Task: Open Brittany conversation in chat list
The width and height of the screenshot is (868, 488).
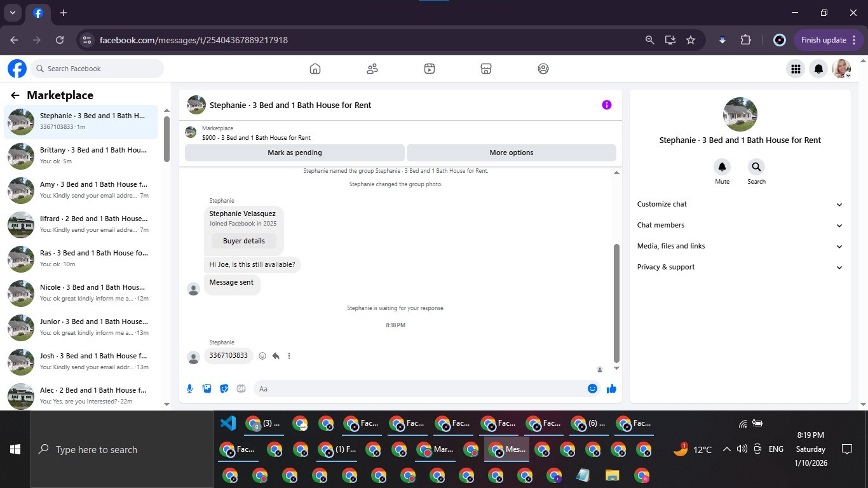Action: [81, 156]
